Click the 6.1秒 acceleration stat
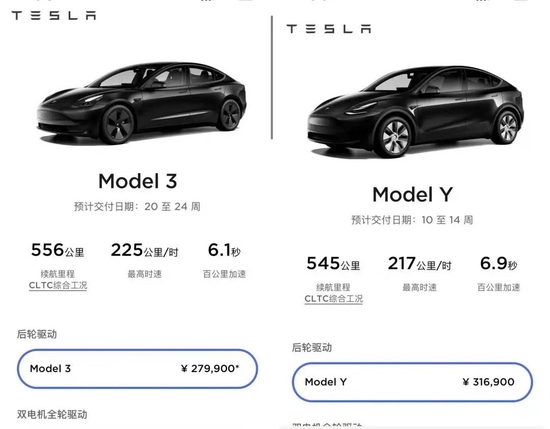 point(224,250)
